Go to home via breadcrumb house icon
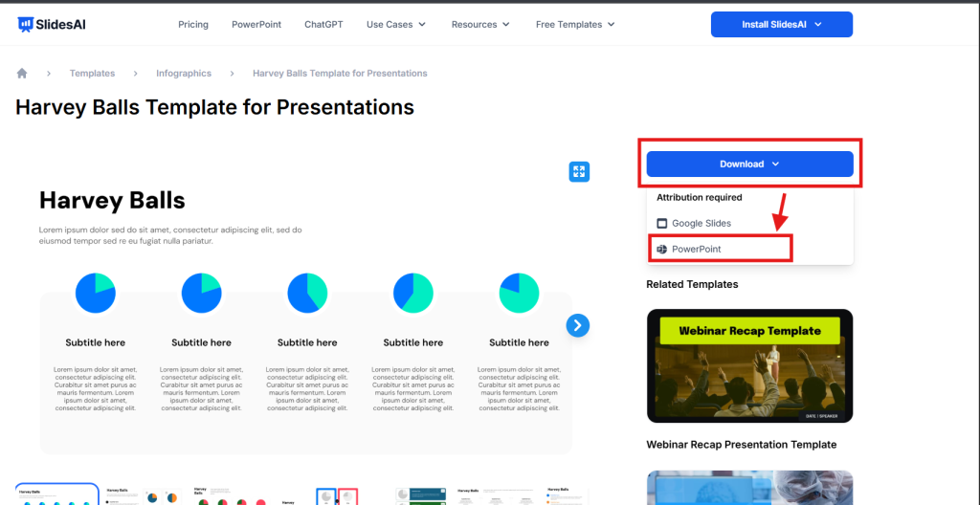This screenshot has height=505, width=980. coord(22,73)
